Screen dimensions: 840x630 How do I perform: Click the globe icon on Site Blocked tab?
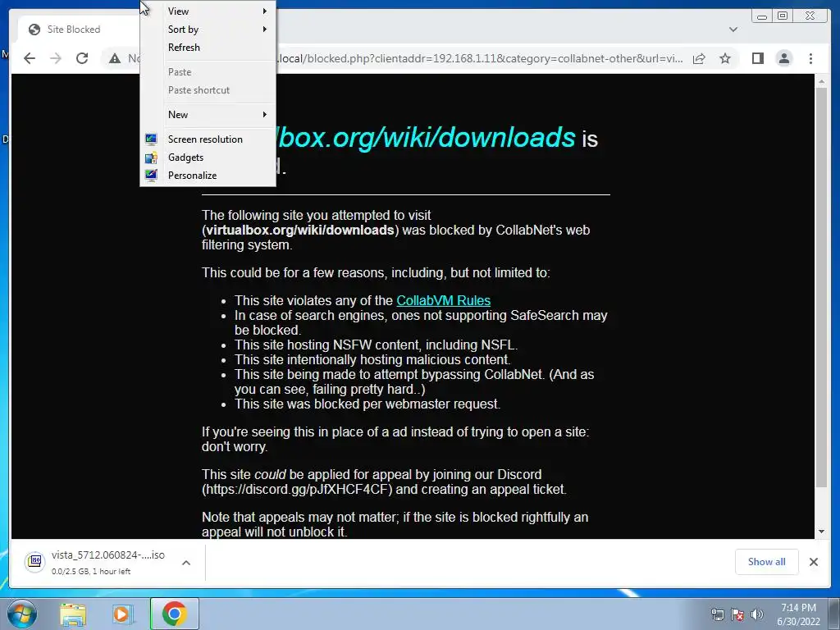(34, 30)
